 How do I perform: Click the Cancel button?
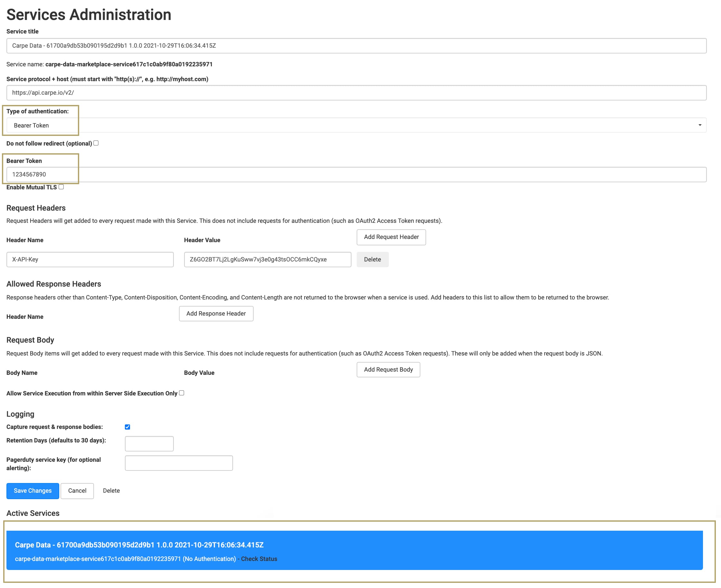click(77, 491)
